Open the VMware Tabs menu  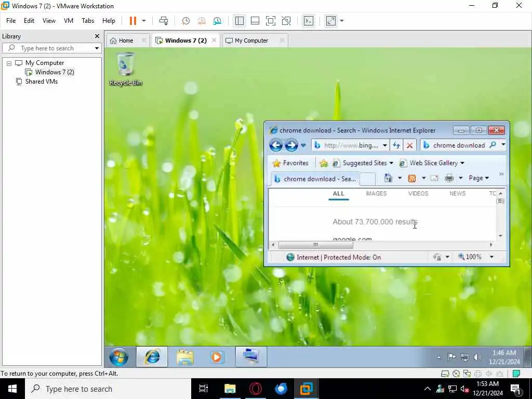pos(87,21)
